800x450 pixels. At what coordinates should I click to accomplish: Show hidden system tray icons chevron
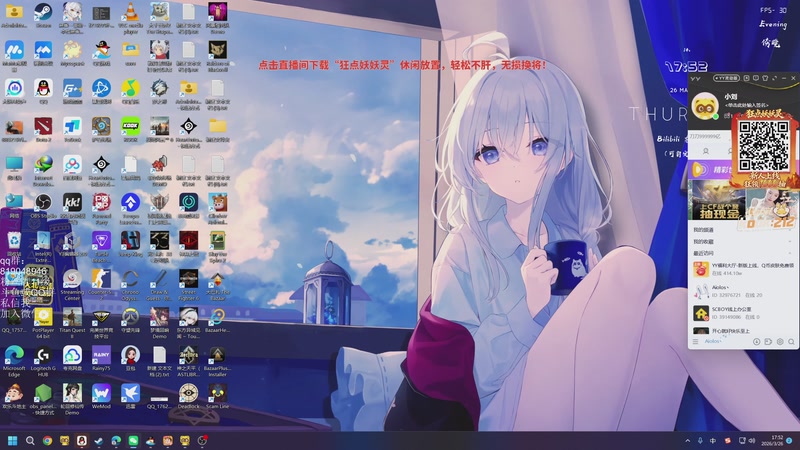687,440
